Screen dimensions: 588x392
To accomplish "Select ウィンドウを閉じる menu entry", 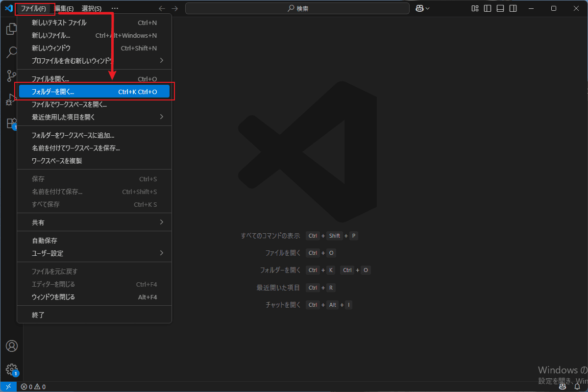I will (95, 297).
